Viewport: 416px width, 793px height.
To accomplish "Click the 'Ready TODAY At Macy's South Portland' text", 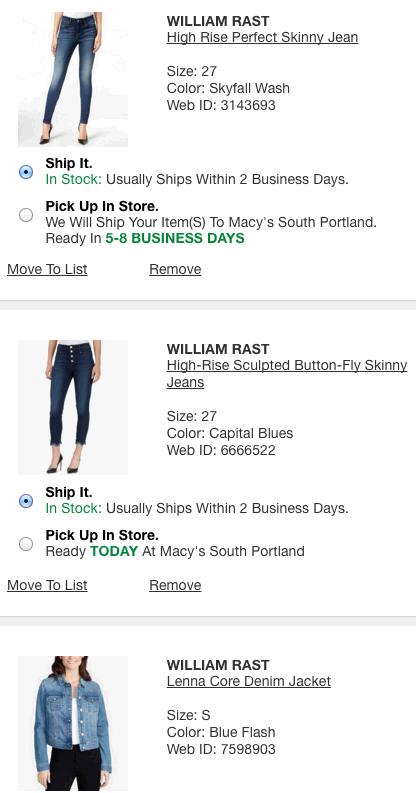I will [175, 551].
